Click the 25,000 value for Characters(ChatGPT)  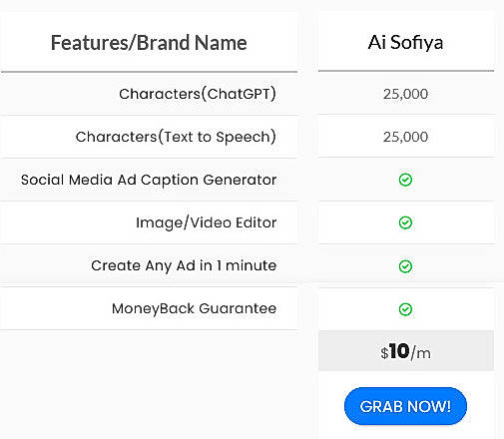click(405, 94)
